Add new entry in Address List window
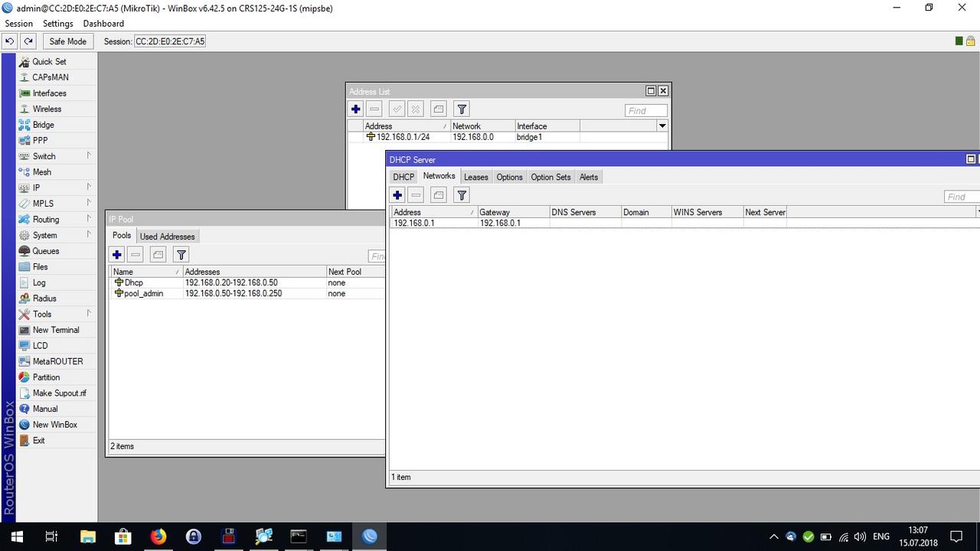Screen dimensions: 980x551 (356, 109)
